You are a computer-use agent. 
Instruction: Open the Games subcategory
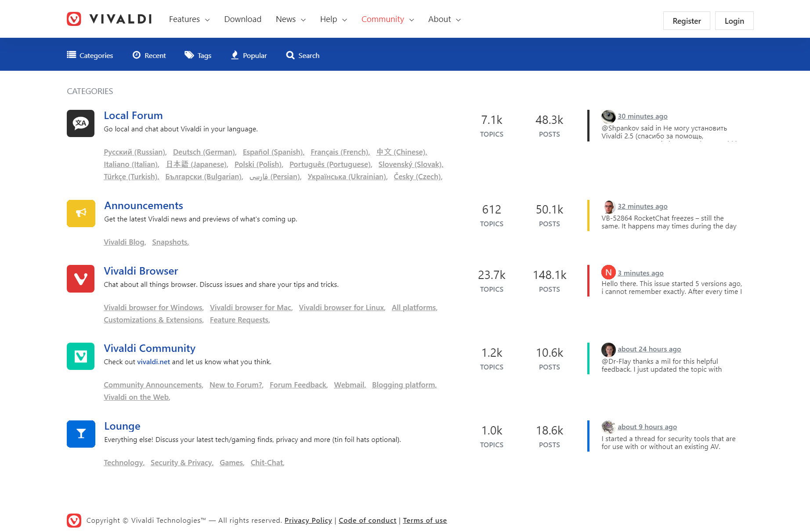click(232, 463)
